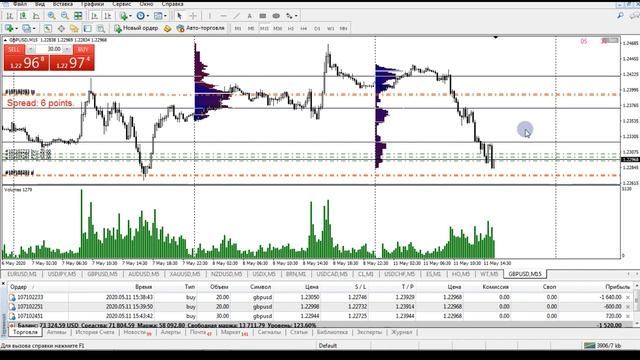Viewport: 640px width, 360px height.
Task: Open MetaEditor icon
Action: 167,28
